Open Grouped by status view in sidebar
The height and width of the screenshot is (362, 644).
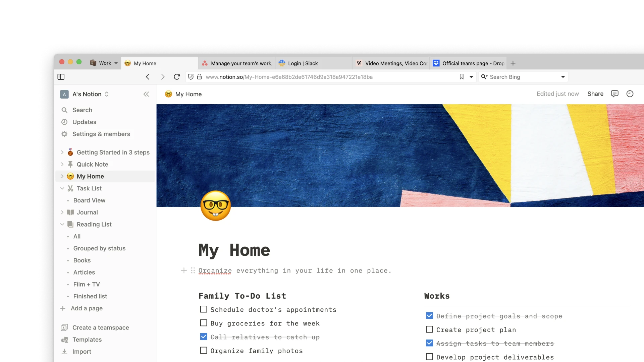99,248
